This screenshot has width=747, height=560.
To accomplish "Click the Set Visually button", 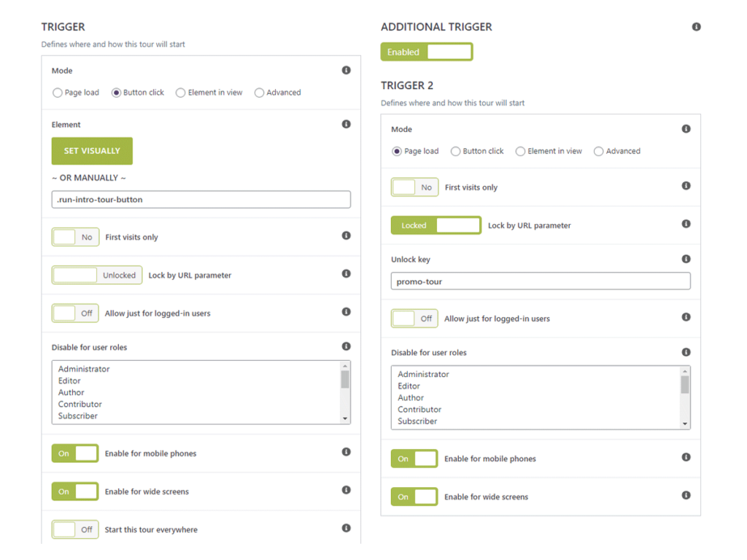I will pos(92,151).
